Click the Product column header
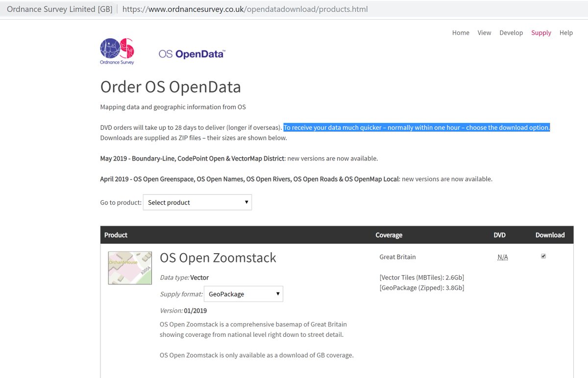The width and height of the screenshot is (588, 378). (116, 235)
